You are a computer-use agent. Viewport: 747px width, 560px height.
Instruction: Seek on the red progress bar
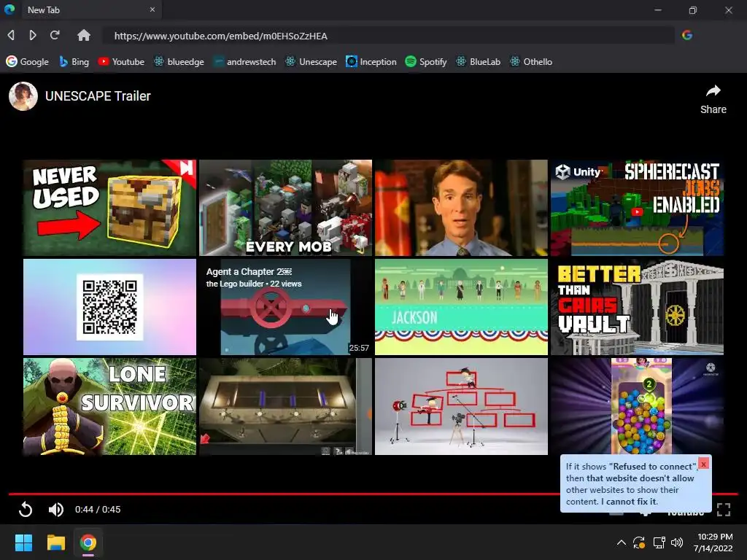(373, 494)
